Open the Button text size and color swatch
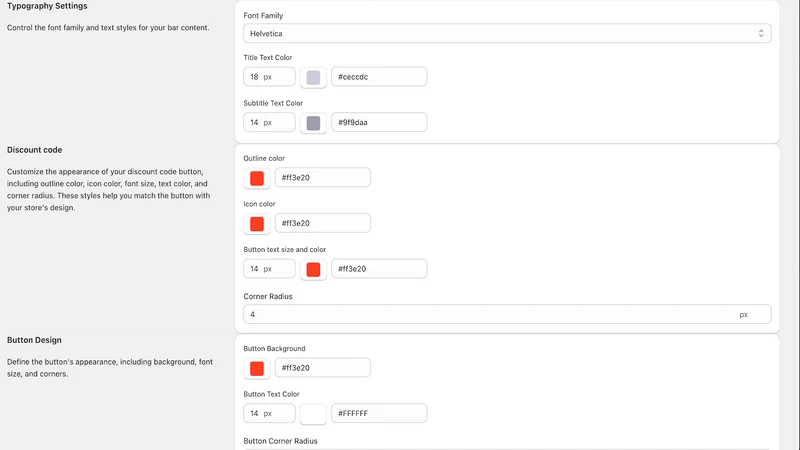Image resolution: width=800 pixels, height=450 pixels. (313, 269)
